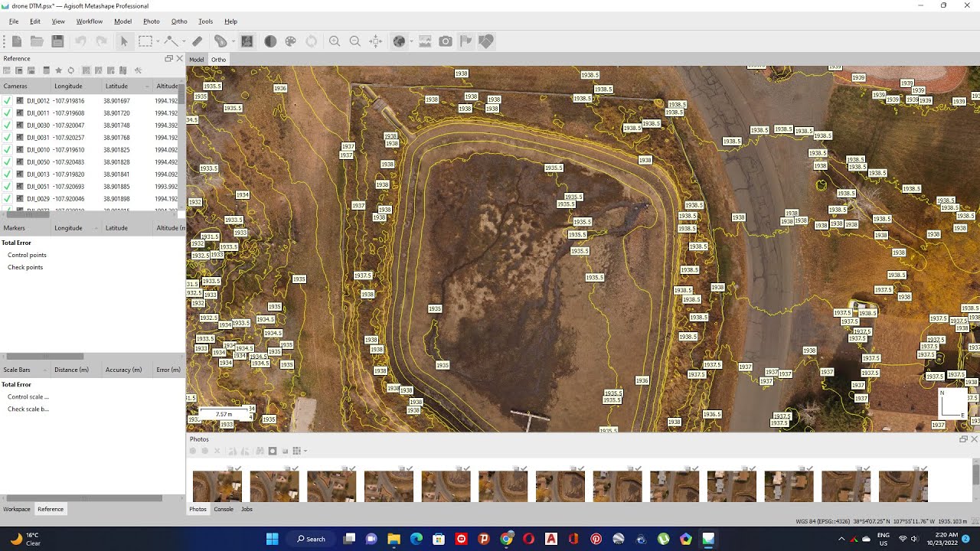Uncheck camera DJI_0050
The height and width of the screenshot is (551, 980).
pyautogui.click(x=7, y=162)
